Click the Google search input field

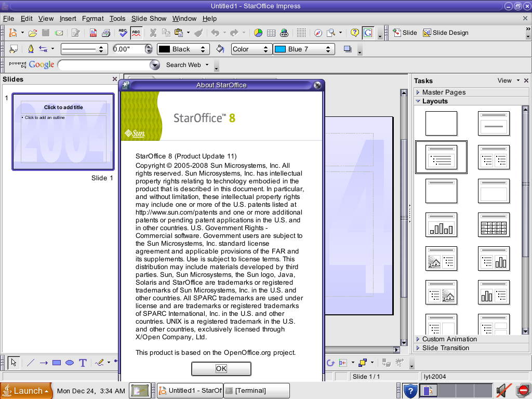click(x=104, y=64)
